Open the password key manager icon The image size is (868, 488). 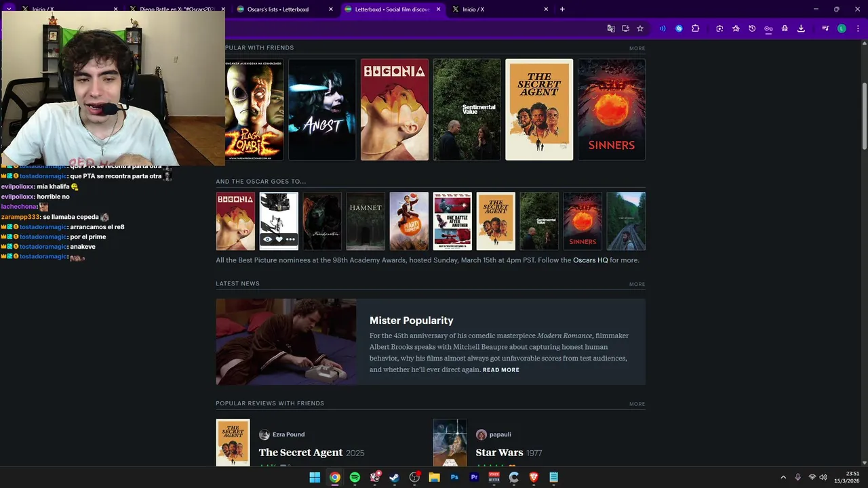768,28
